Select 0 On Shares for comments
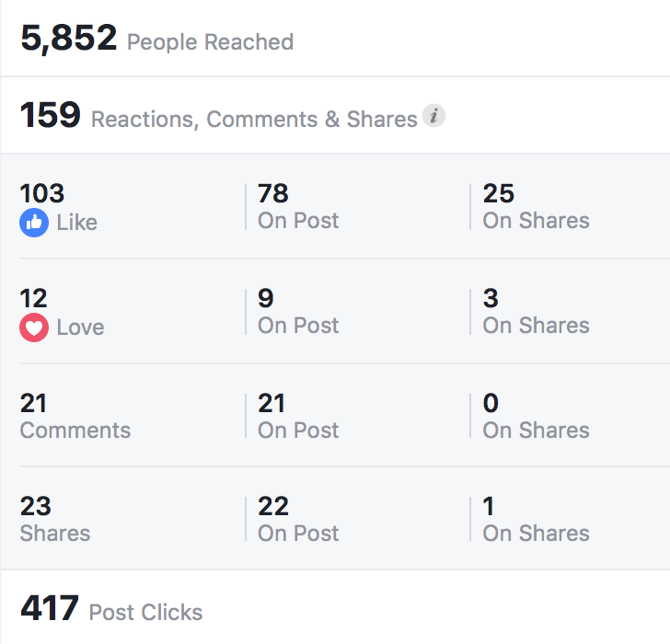This screenshot has width=670, height=644. (536, 416)
